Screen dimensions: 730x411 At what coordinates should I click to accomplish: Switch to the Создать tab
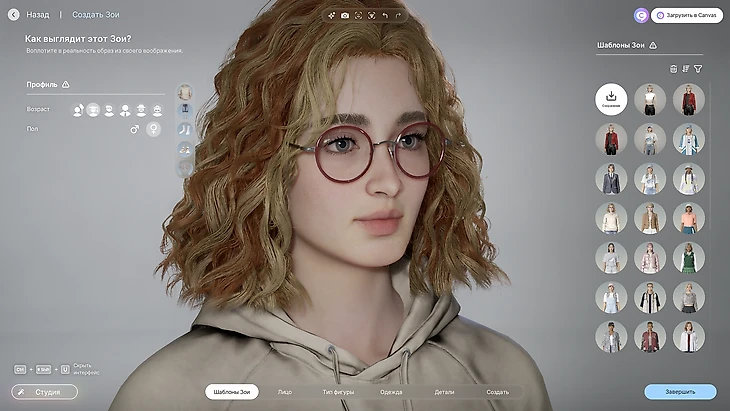[498, 392]
